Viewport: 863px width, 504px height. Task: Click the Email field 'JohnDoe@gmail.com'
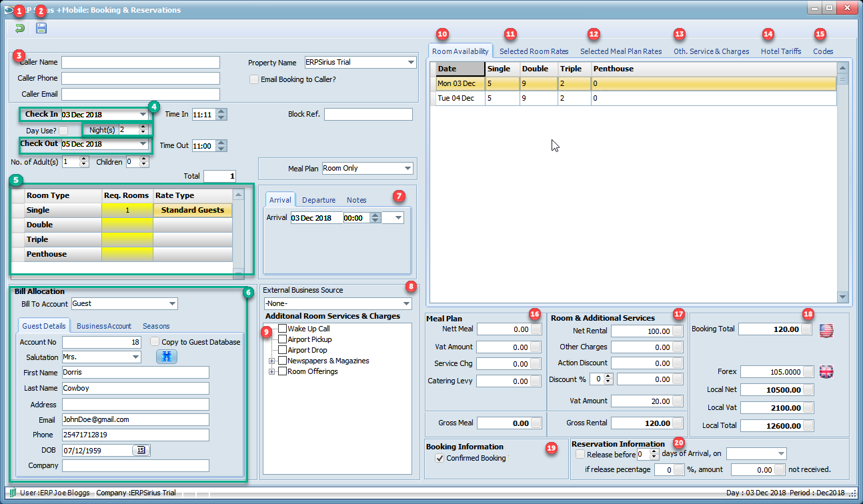(135, 419)
